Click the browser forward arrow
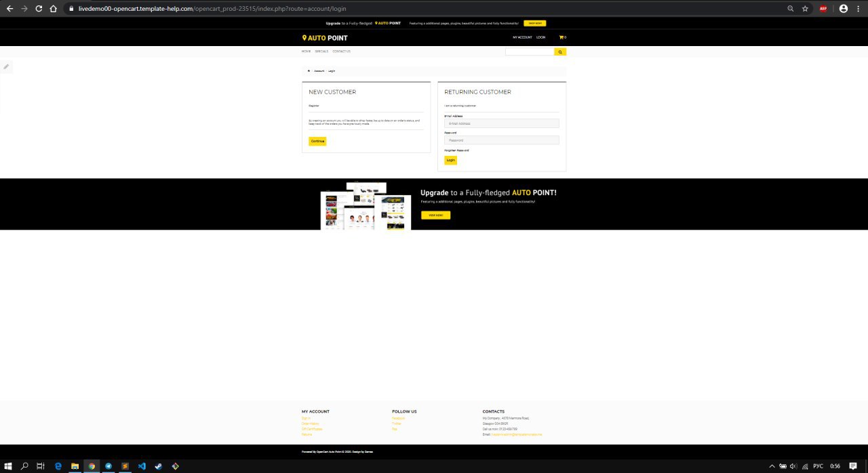Viewport: 868px width, 473px height. pyautogui.click(x=24, y=9)
